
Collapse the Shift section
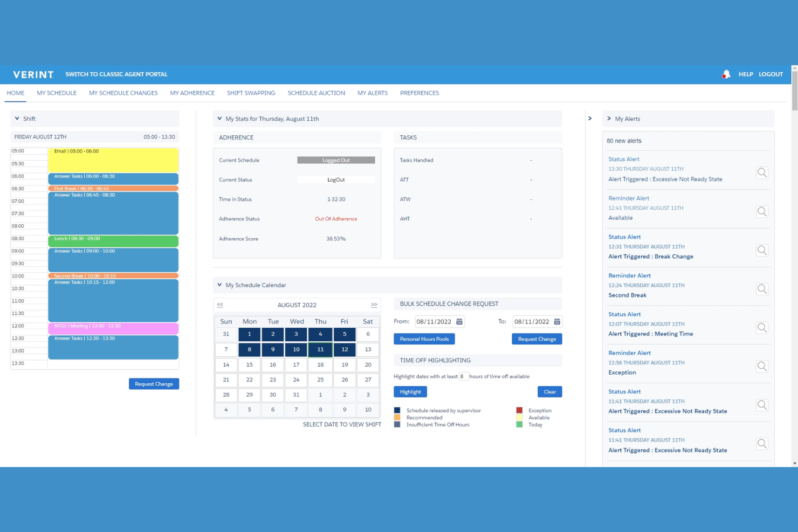pyautogui.click(x=17, y=119)
